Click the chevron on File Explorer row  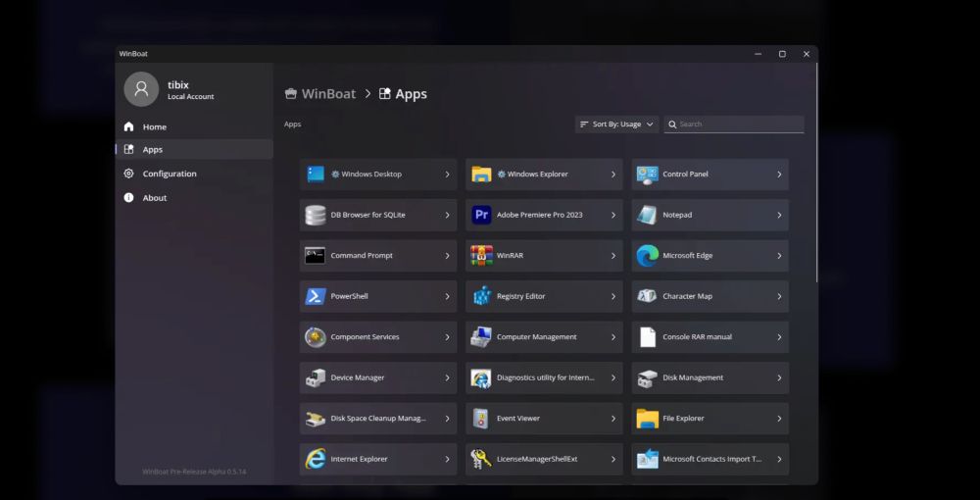(x=779, y=418)
